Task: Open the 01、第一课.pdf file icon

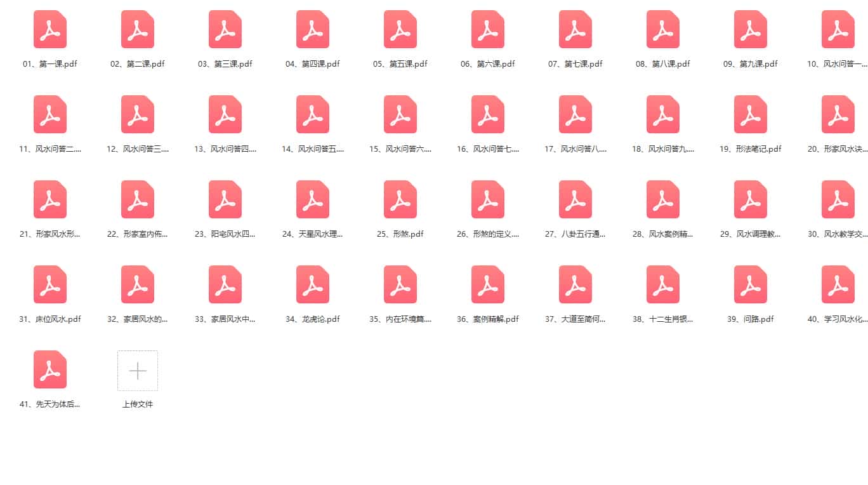Action: [x=50, y=29]
